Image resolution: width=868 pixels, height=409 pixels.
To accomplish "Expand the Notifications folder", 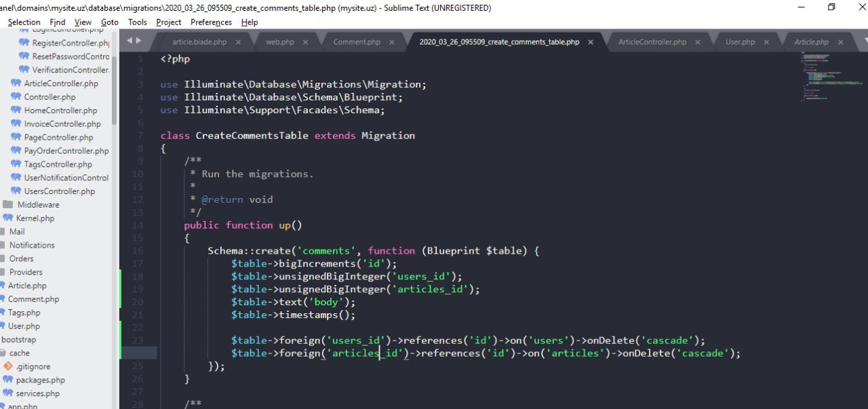I will click(32, 245).
